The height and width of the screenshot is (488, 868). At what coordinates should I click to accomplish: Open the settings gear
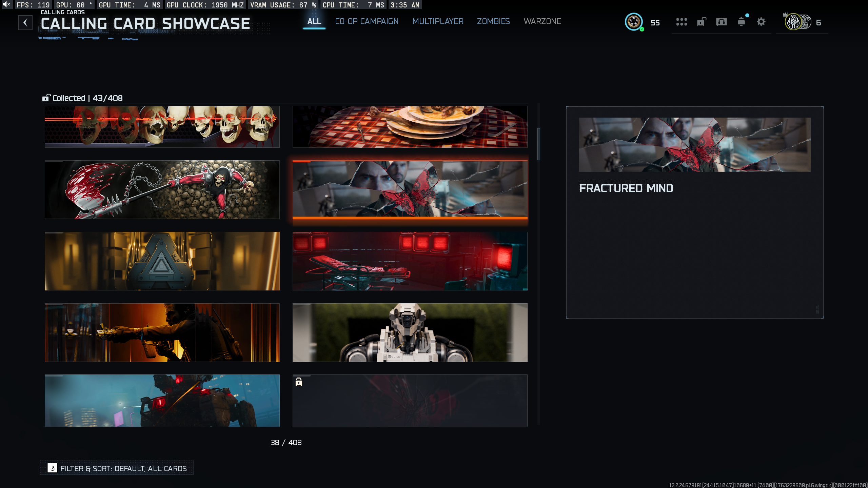[x=761, y=22]
